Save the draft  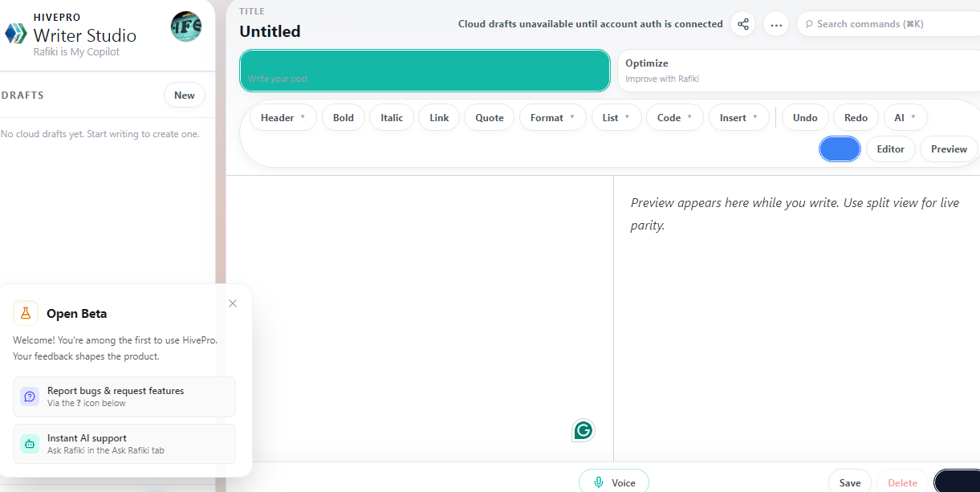(x=850, y=482)
